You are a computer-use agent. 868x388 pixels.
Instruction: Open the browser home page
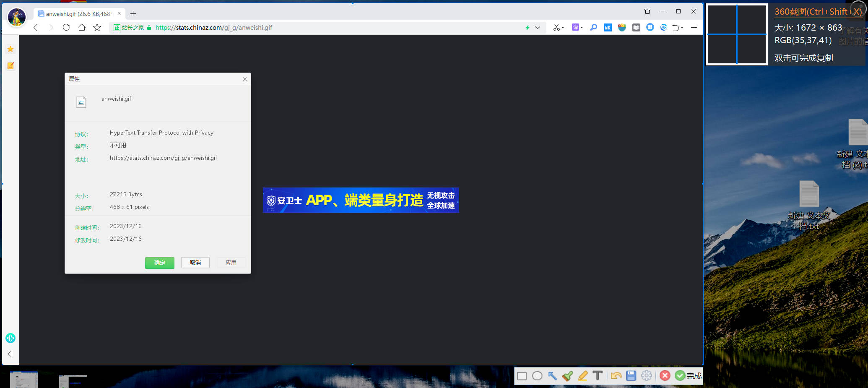coord(82,28)
